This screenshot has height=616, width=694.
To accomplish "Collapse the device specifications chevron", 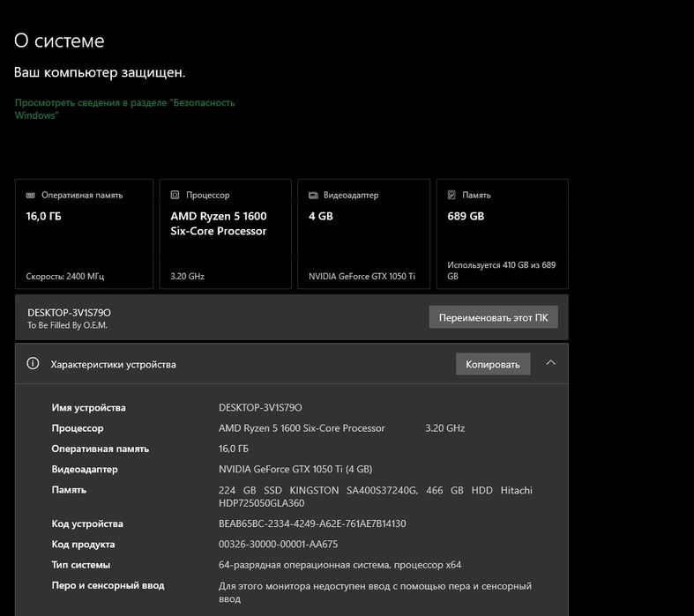I will coord(550,363).
